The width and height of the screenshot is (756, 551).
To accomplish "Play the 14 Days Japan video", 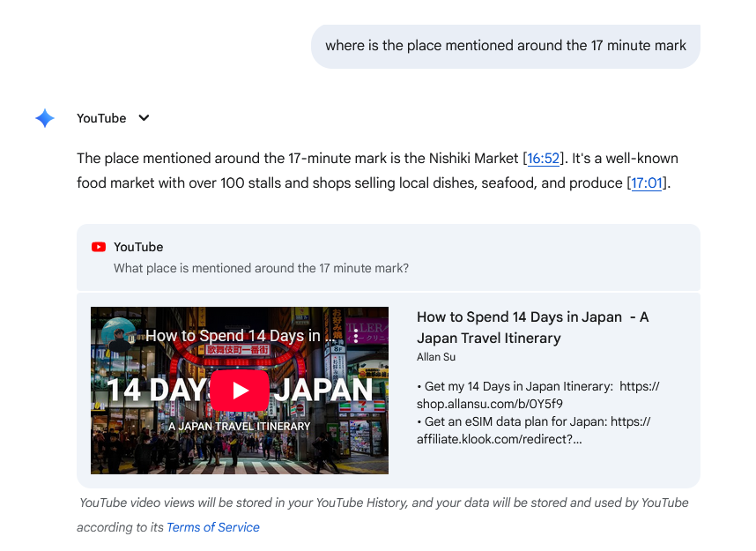I will [x=239, y=391].
